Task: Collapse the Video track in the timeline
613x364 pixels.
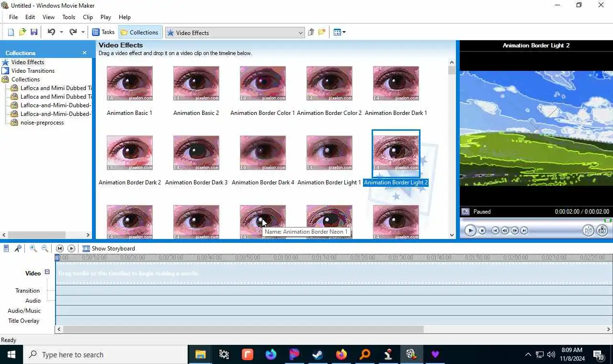Action: click(47, 272)
